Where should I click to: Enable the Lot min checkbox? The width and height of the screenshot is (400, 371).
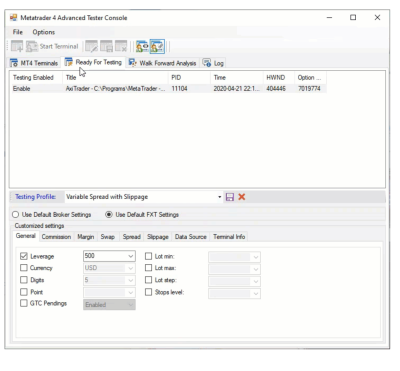[149, 256]
